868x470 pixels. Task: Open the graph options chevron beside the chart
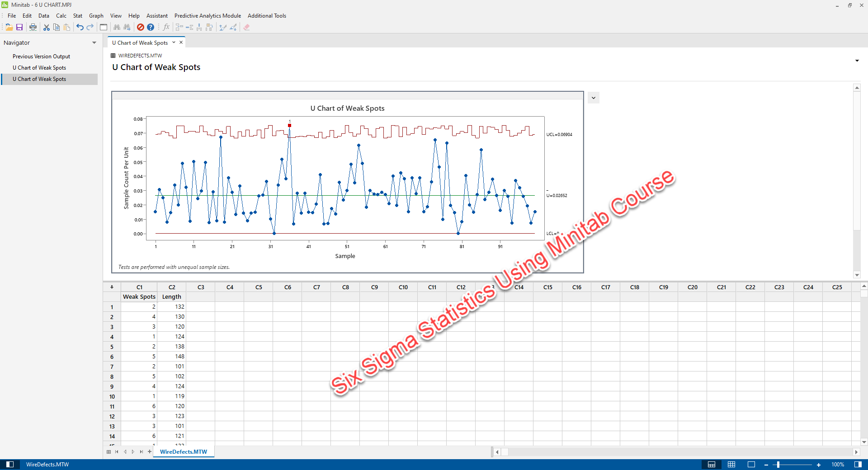[593, 98]
